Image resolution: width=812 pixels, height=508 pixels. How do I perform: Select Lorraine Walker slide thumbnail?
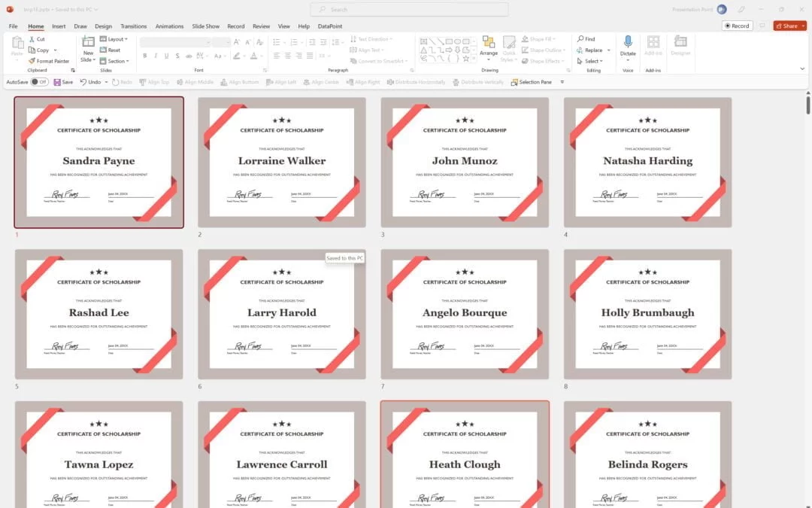click(x=282, y=163)
